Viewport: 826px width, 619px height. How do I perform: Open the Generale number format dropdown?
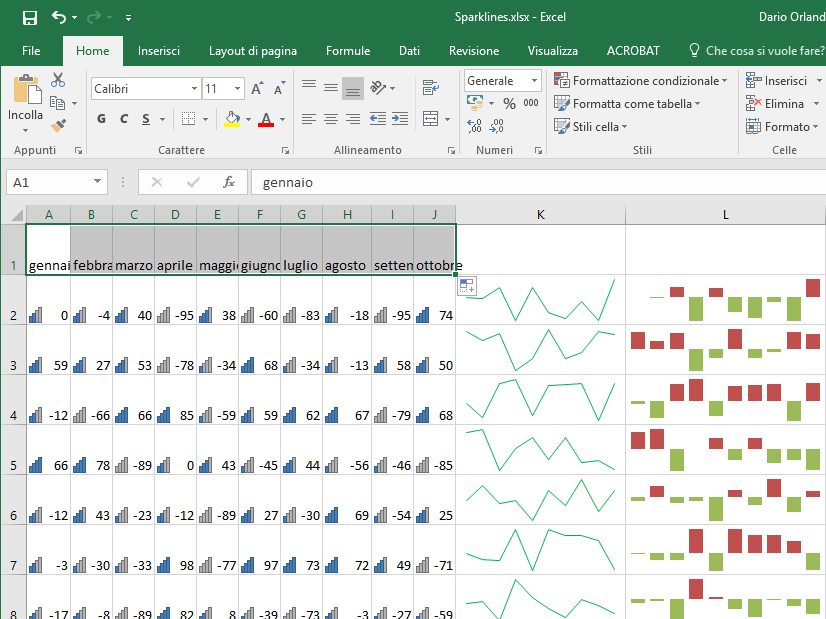click(534, 81)
